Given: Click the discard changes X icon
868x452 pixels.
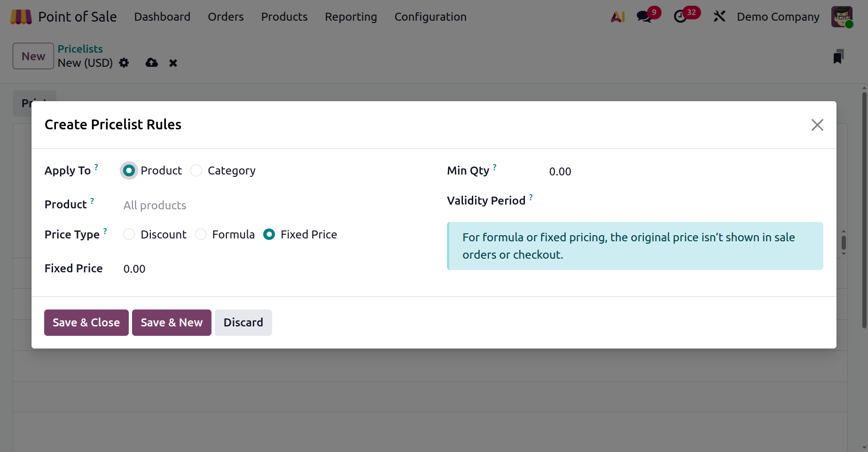Looking at the screenshot, I should point(173,63).
